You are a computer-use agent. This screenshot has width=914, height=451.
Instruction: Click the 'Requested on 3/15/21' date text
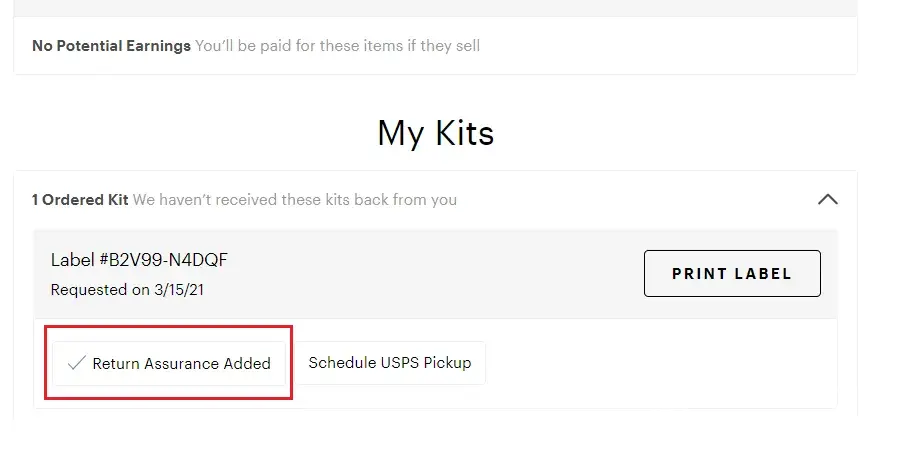click(x=127, y=289)
